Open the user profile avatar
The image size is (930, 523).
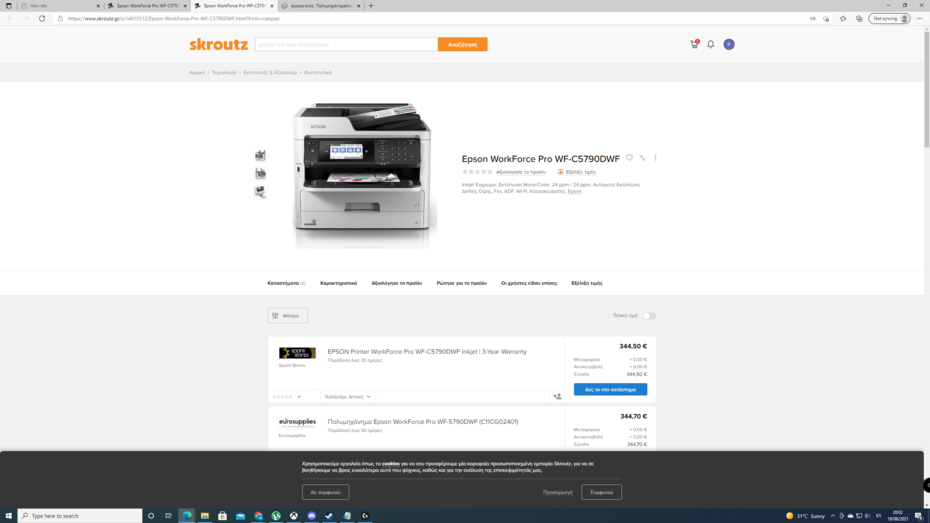(x=729, y=44)
